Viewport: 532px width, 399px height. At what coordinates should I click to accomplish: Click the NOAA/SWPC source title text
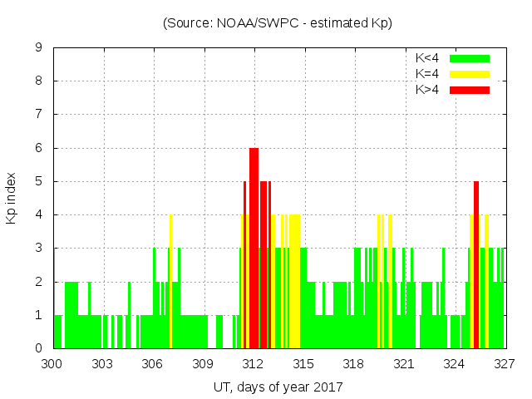[x=278, y=22]
